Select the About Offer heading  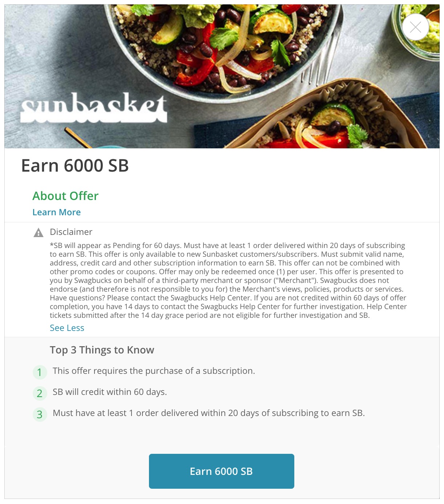point(65,196)
